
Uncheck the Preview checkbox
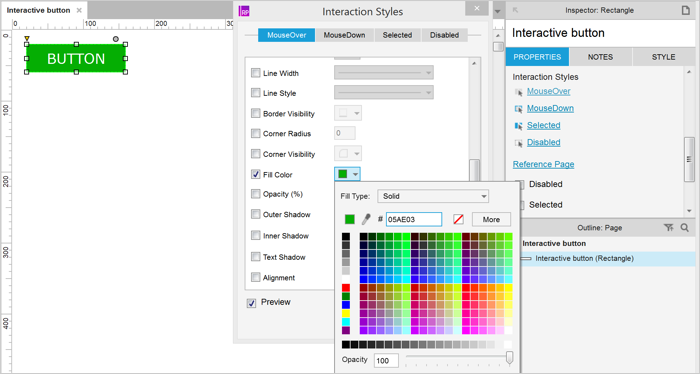point(251,303)
